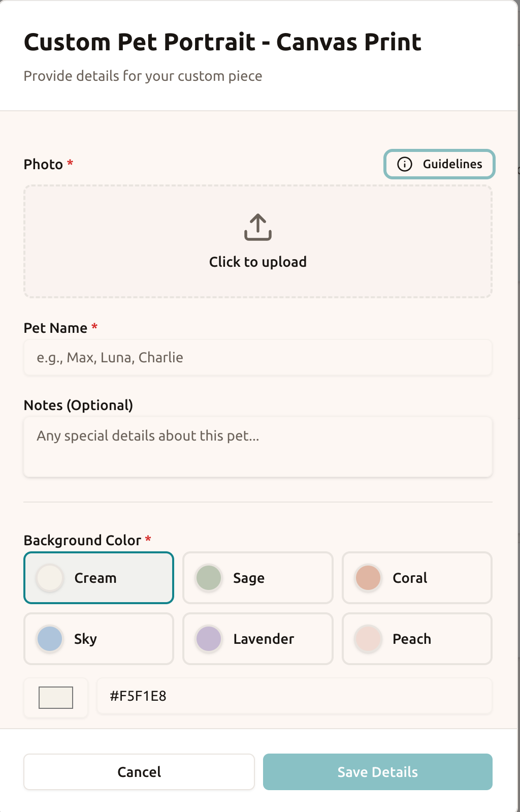Click the Peach color circle swatch
The height and width of the screenshot is (812, 520).
click(367, 639)
